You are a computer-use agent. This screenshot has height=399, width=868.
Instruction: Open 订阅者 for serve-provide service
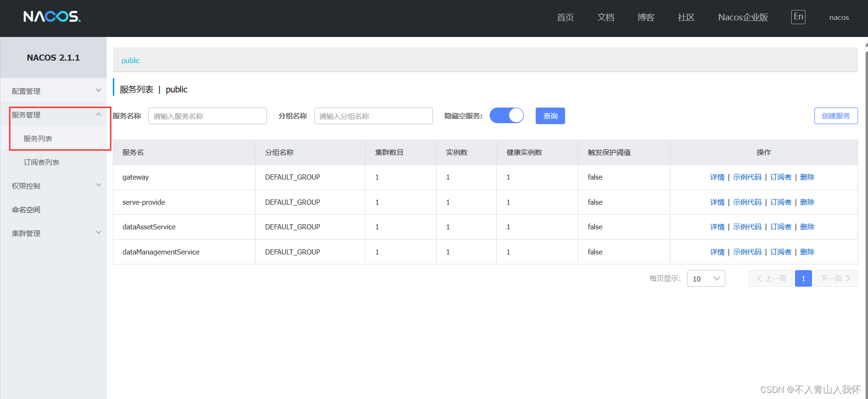(781, 202)
